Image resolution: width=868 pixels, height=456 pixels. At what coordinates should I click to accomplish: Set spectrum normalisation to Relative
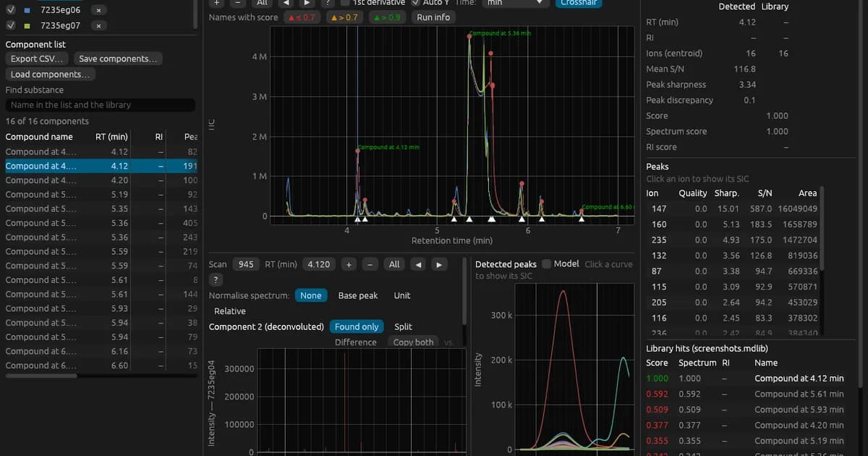230,311
